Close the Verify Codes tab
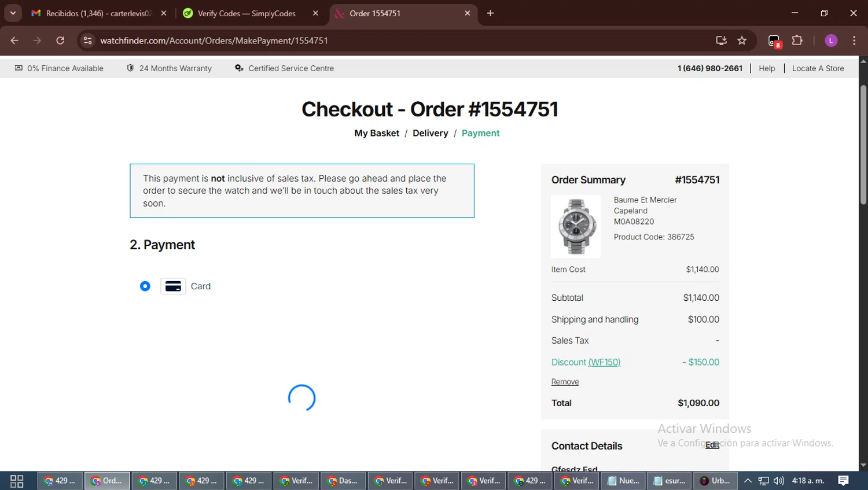The image size is (868, 490). tap(315, 13)
